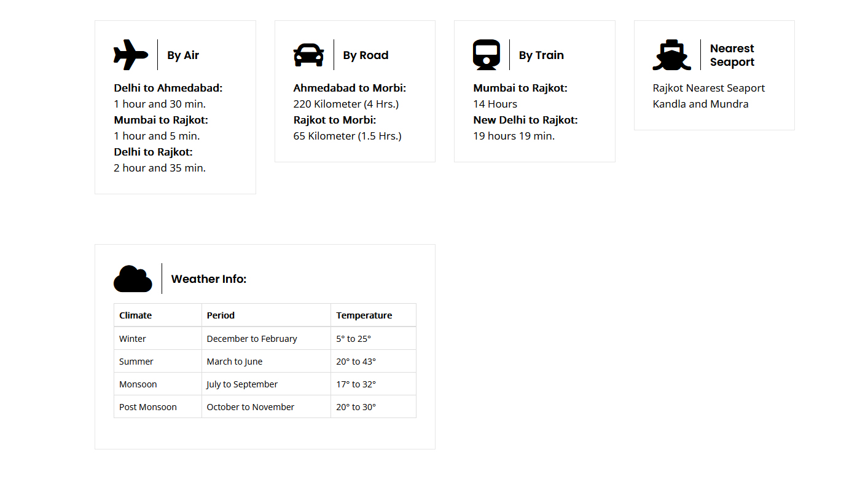Click the car icon for By Road
The width and height of the screenshot is (868, 479).
[x=308, y=55]
